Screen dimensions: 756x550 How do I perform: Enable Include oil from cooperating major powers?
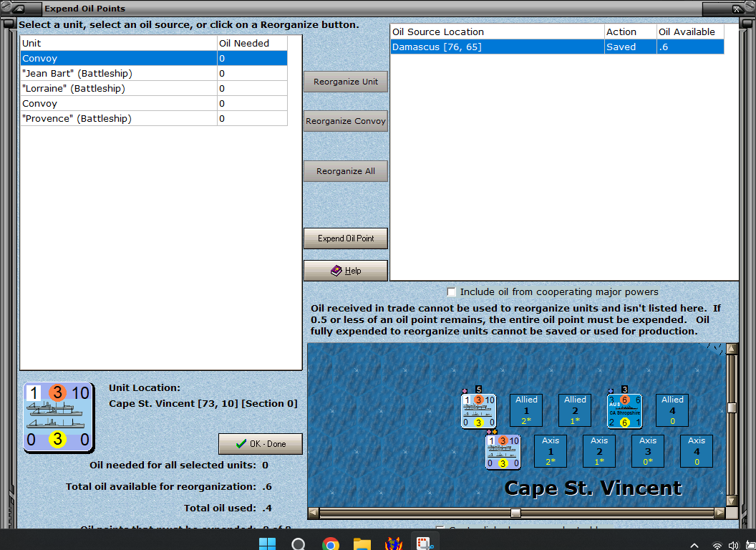(451, 292)
